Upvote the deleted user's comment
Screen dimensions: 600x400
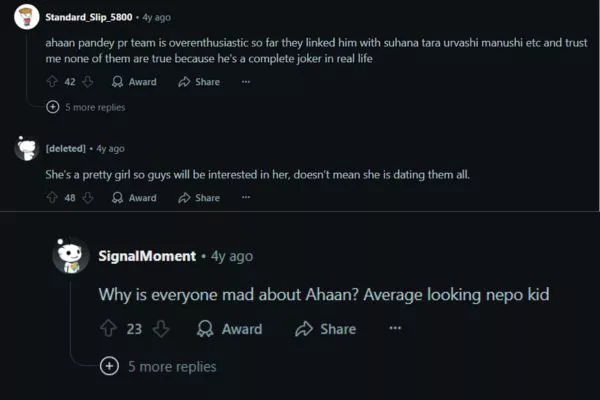[52, 198]
